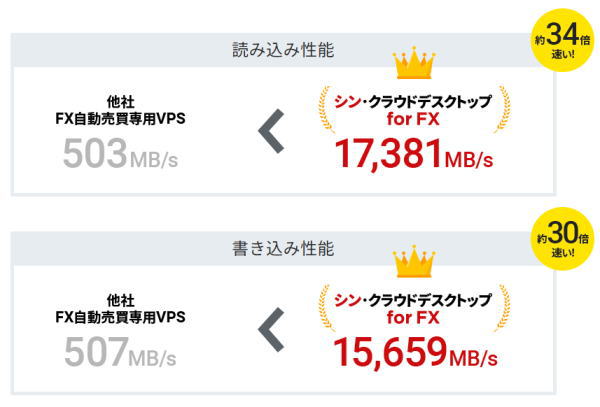Click right laurel in write performance section
This screenshot has height=407, width=600.
click(x=502, y=308)
